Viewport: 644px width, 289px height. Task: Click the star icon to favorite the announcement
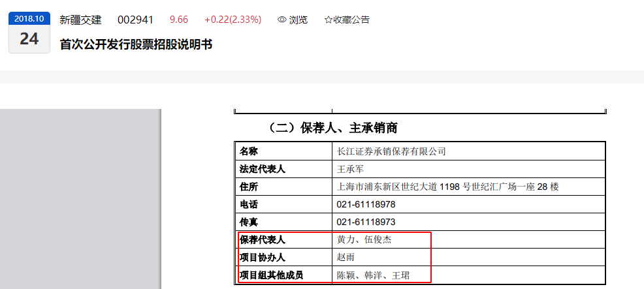(x=328, y=20)
